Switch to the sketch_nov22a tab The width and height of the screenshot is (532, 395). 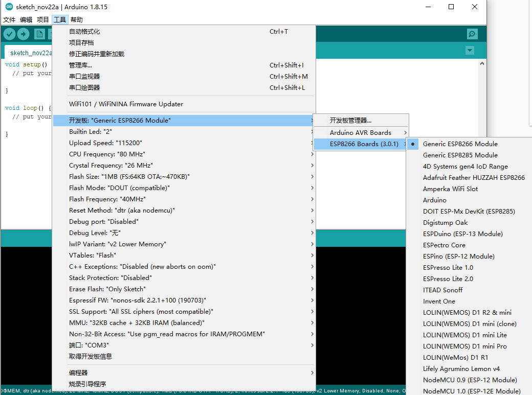pos(30,53)
